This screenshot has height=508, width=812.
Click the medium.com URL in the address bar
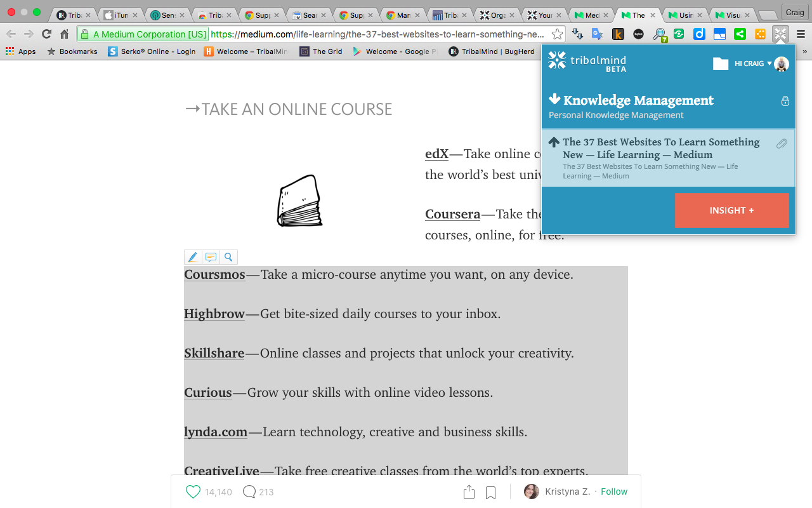click(377, 34)
